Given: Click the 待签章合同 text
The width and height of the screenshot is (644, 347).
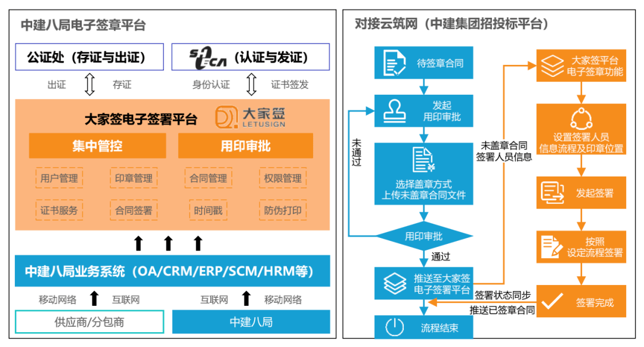Looking at the screenshot, I should (440, 63).
